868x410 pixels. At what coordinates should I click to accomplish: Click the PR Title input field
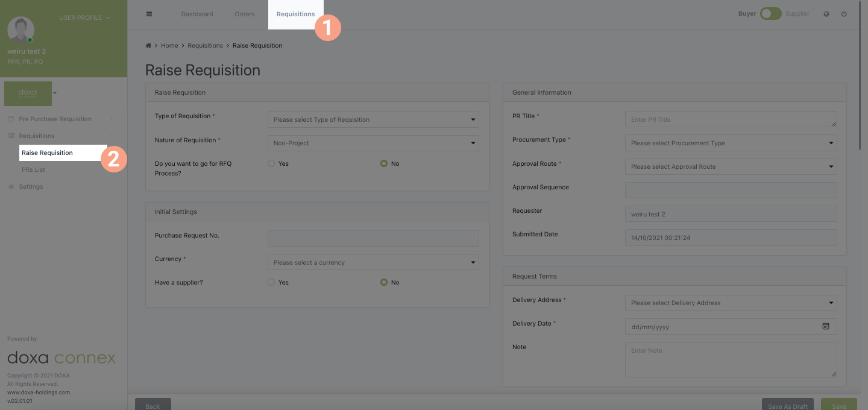coord(731,119)
